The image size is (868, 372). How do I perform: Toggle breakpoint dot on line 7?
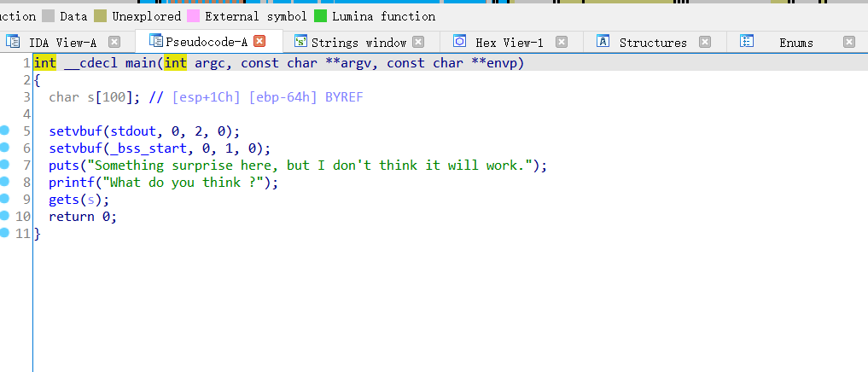[x=4, y=165]
